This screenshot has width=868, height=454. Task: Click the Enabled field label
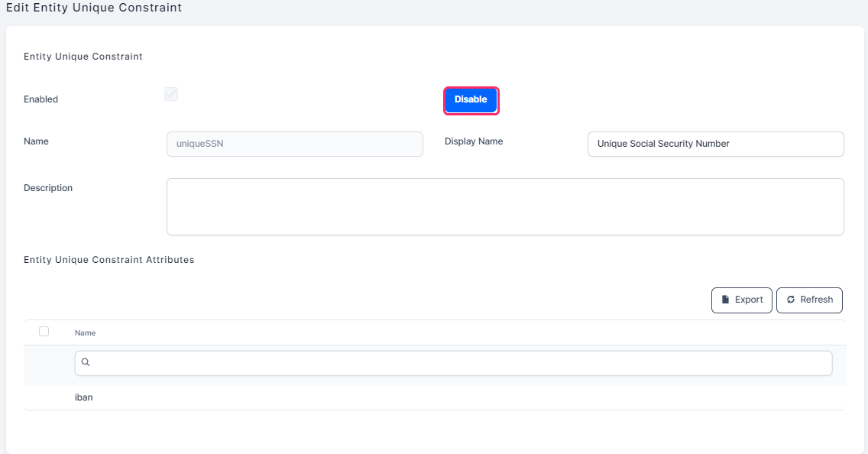point(40,99)
